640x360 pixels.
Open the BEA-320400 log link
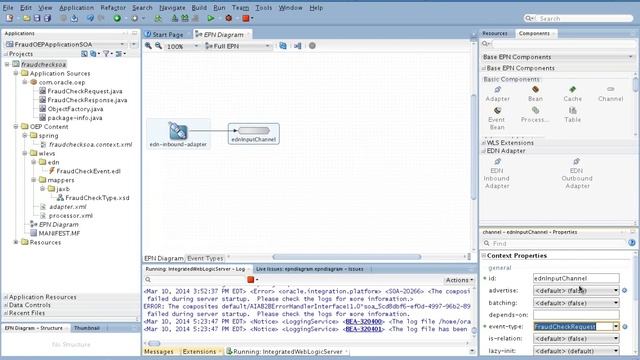(363, 322)
